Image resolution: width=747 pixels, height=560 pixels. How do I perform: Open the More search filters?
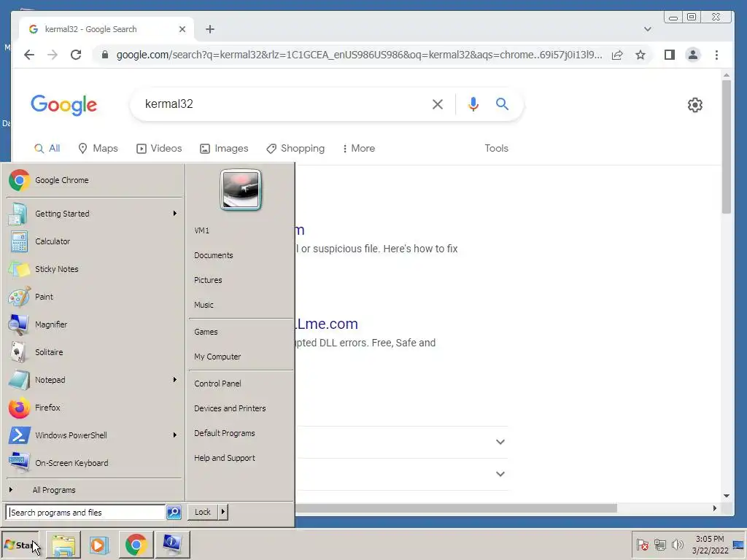(x=358, y=149)
